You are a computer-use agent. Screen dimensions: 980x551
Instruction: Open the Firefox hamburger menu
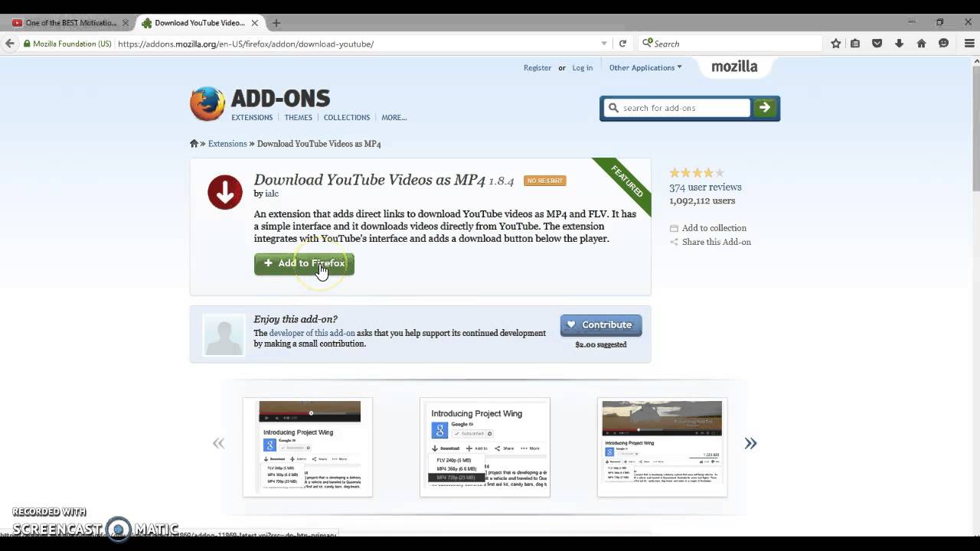969,44
